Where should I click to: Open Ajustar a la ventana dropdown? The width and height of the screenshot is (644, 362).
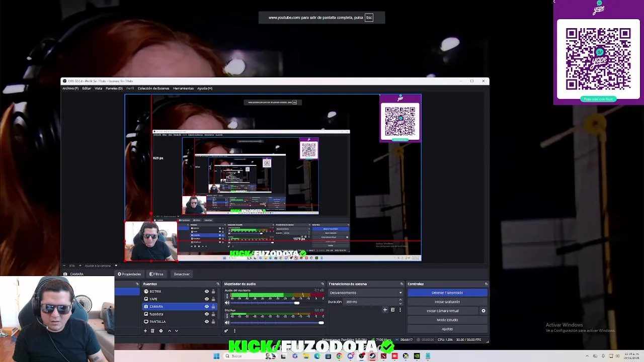tap(100, 265)
